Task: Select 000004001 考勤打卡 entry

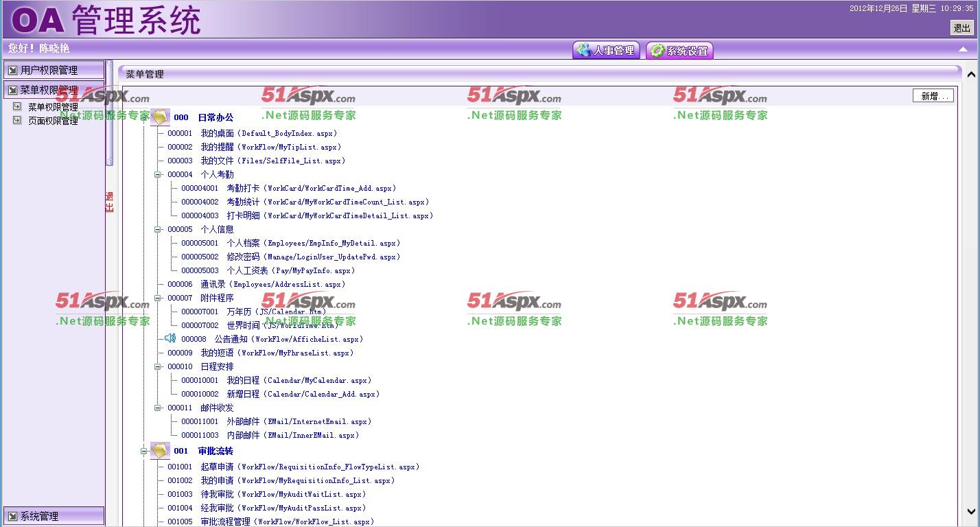Action: [x=289, y=188]
